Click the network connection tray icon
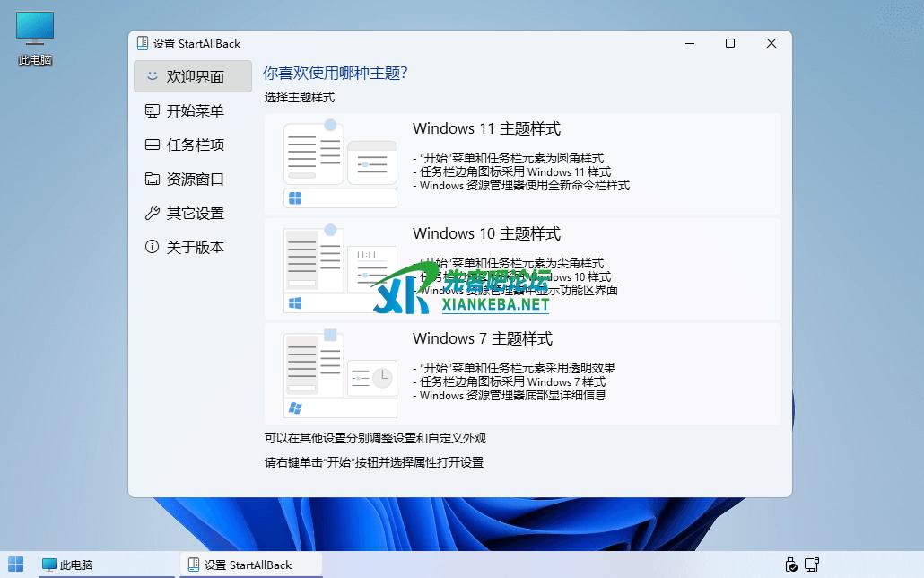 pos(812,565)
